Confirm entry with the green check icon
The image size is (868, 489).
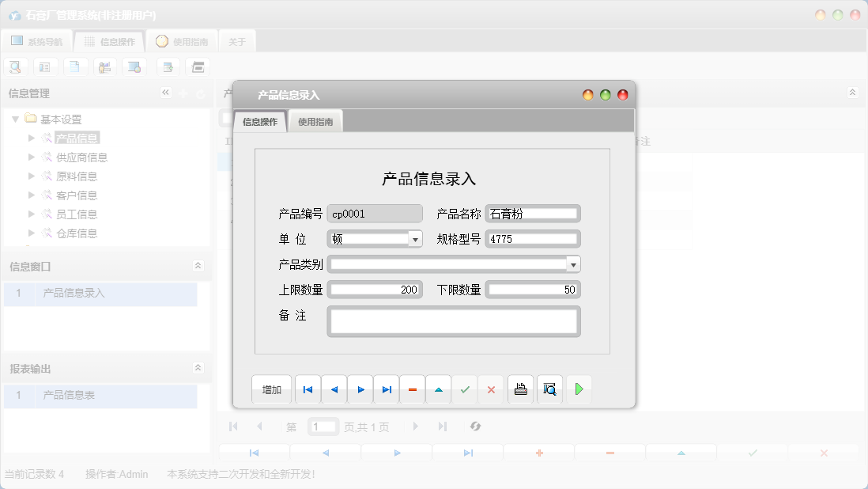point(465,389)
